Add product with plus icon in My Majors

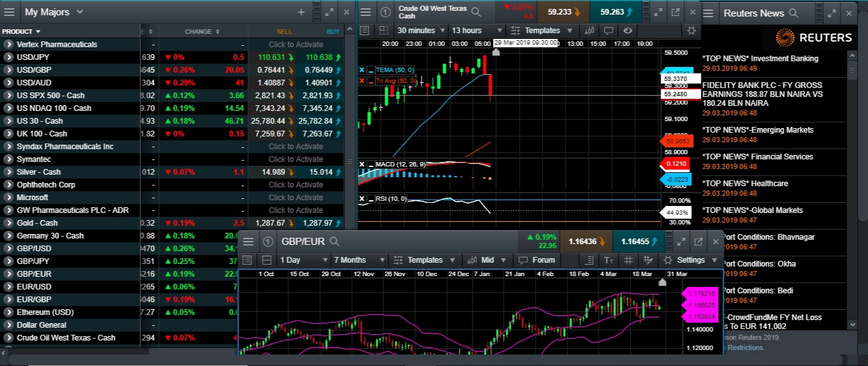point(301,12)
